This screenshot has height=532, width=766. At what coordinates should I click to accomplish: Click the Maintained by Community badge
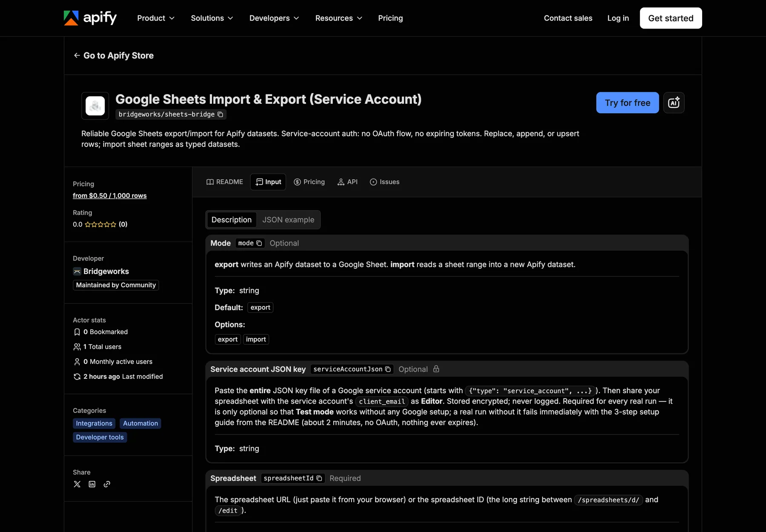(x=116, y=285)
